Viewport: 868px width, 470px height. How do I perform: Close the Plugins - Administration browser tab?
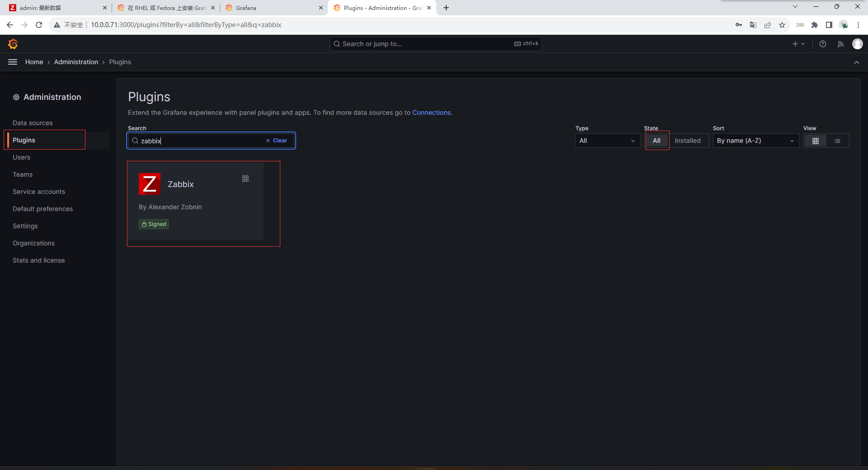pyautogui.click(x=429, y=8)
